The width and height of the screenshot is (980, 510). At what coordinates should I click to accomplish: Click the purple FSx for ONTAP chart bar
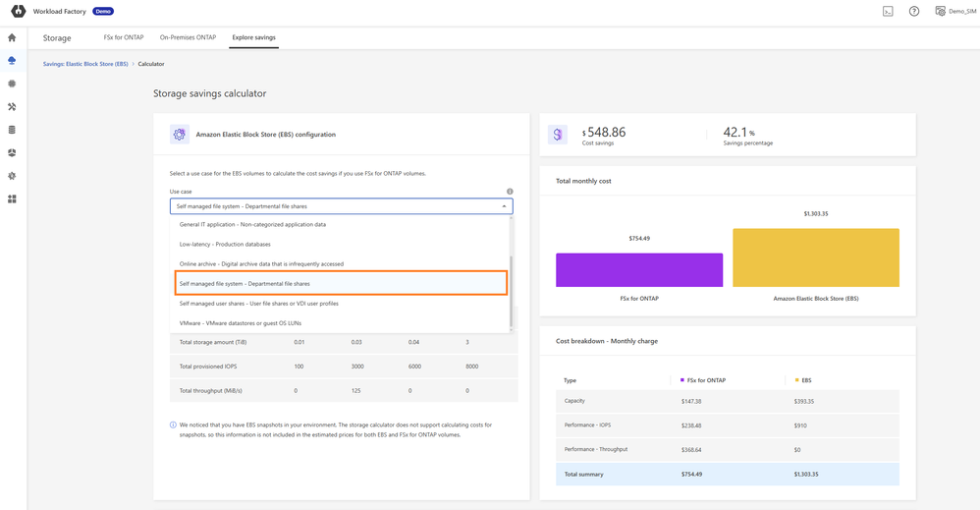point(638,270)
